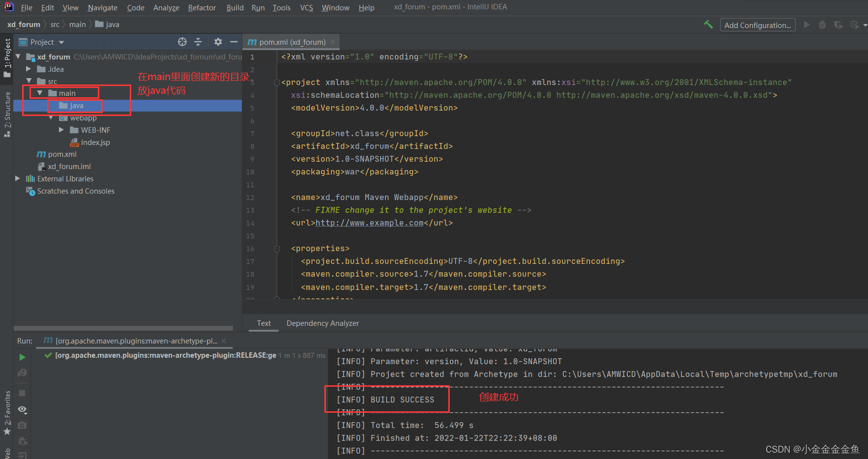
Task: Collapse the webapp folder arrow
Action: [51, 118]
